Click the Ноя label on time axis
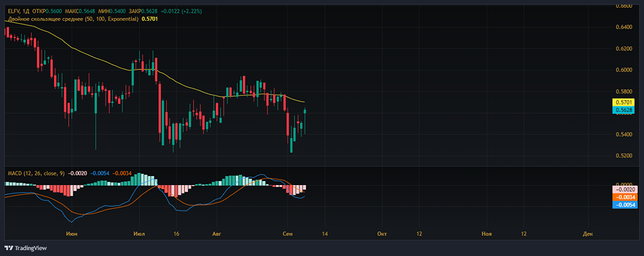 click(486, 234)
